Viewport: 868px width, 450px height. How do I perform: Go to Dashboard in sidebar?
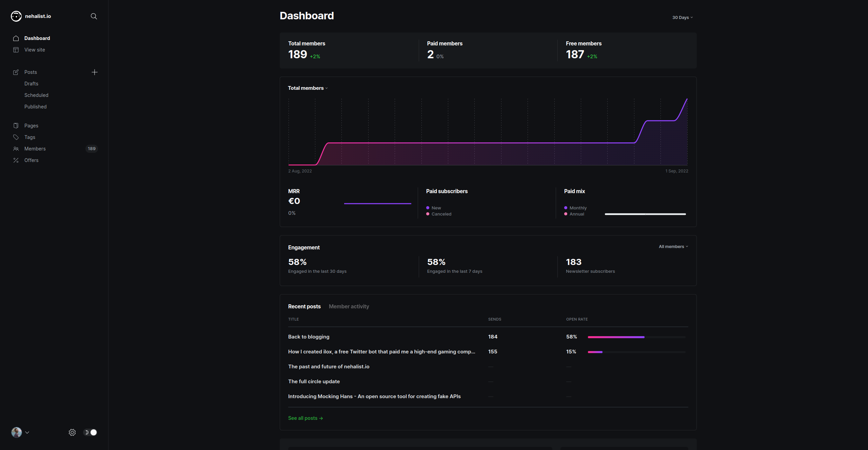point(37,38)
